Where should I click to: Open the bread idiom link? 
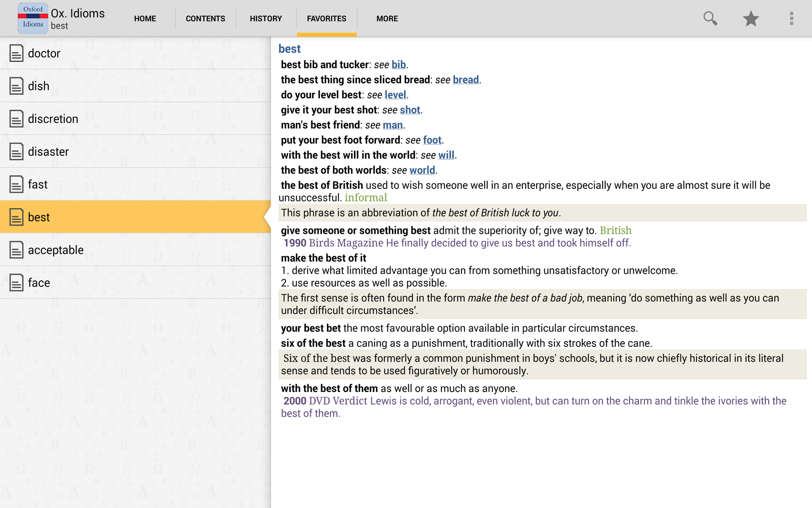(x=465, y=80)
